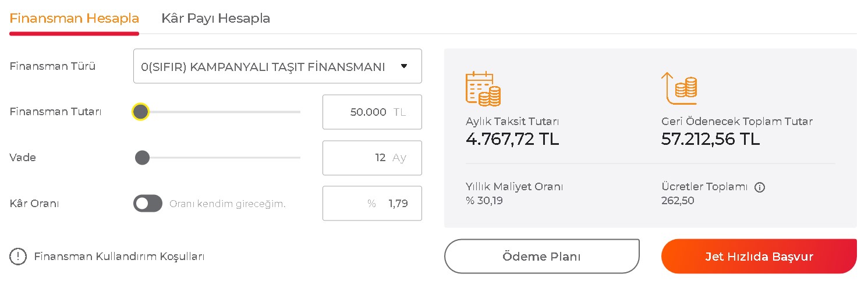Image resolution: width=868 pixels, height=281 pixels.
Task: Switch to the Kâr Payı Hesapla tab
Action: tap(216, 18)
